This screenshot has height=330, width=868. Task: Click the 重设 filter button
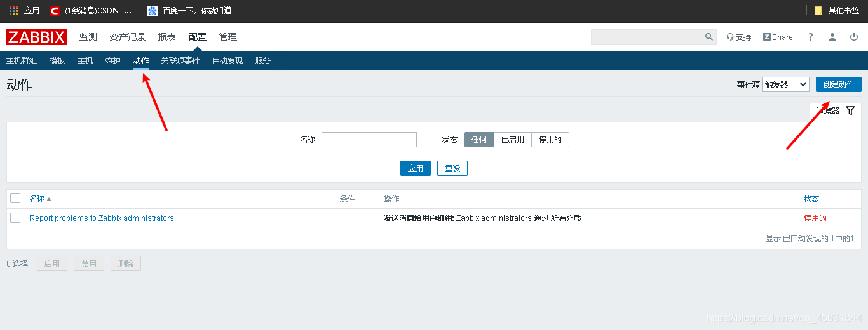(452, 168)
